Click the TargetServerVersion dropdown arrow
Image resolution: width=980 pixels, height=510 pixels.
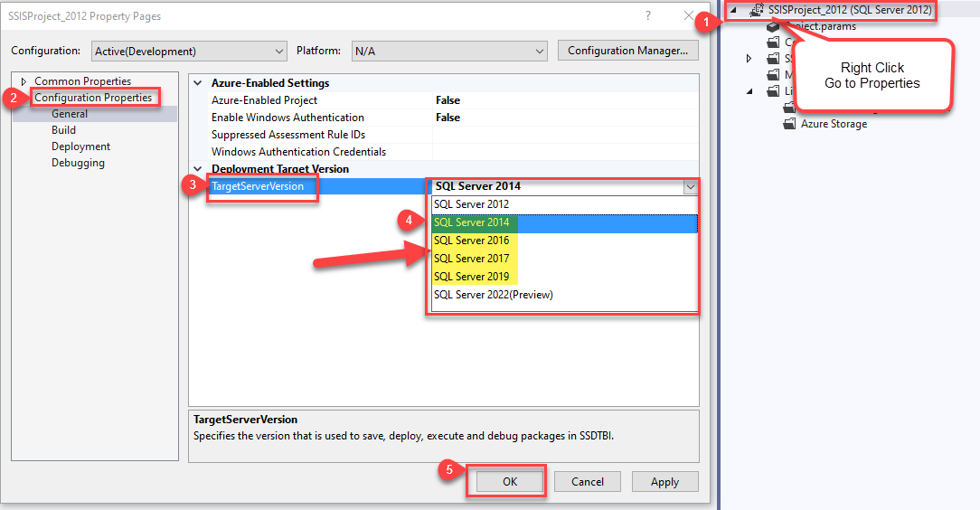(690, 186)
